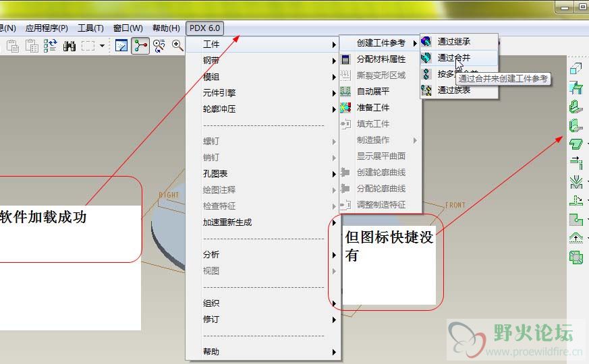Expand the 元件引擎 submenu
Image resolution: width=589 pixels, height=364 pixels.
(263, 93)
